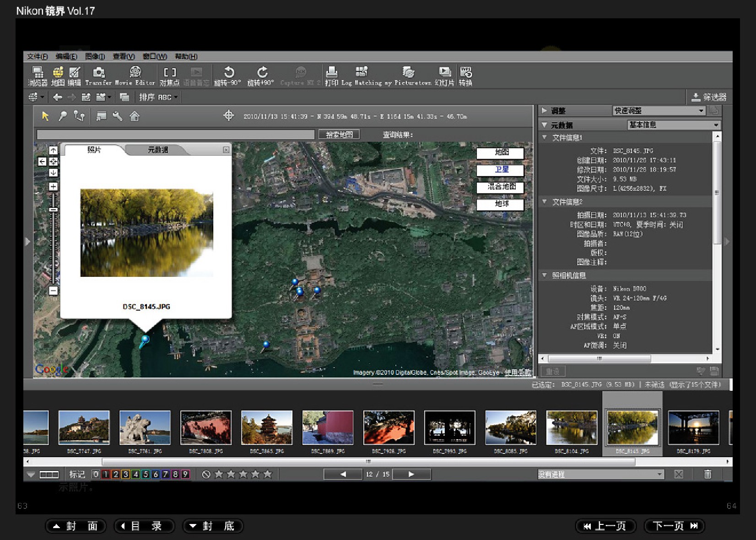Screen dimensions: 756x540
Task: Click the trash delete icon
Action: (707, 475)
